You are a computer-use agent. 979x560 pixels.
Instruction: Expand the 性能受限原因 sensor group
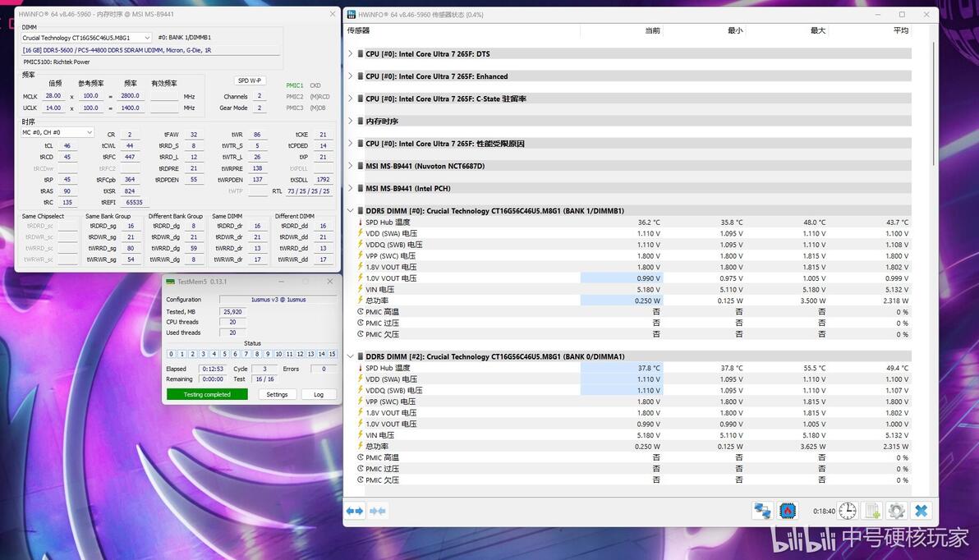350,144
